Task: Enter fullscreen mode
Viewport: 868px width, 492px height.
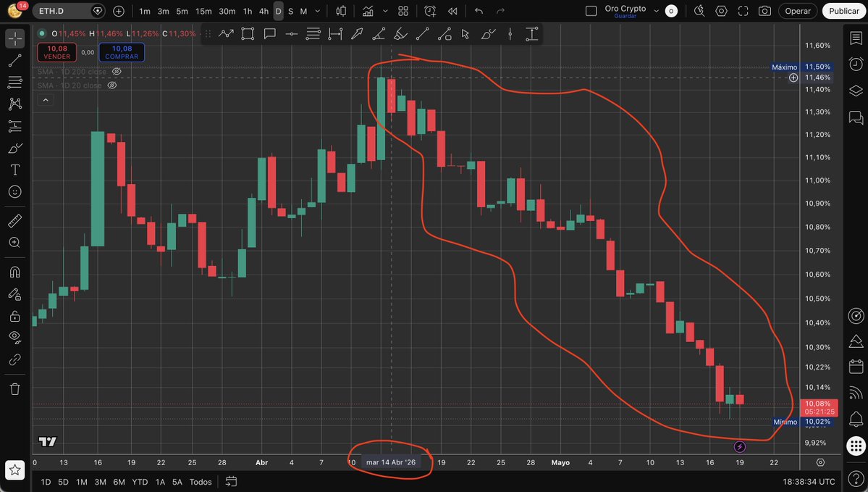Action: tap(743, 11)
